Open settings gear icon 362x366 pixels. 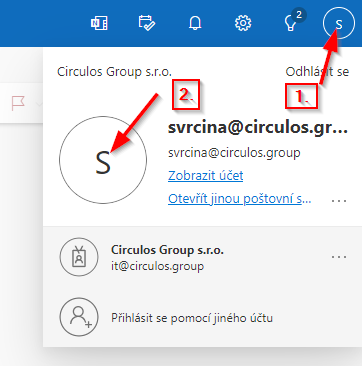[x=243, y=24]
